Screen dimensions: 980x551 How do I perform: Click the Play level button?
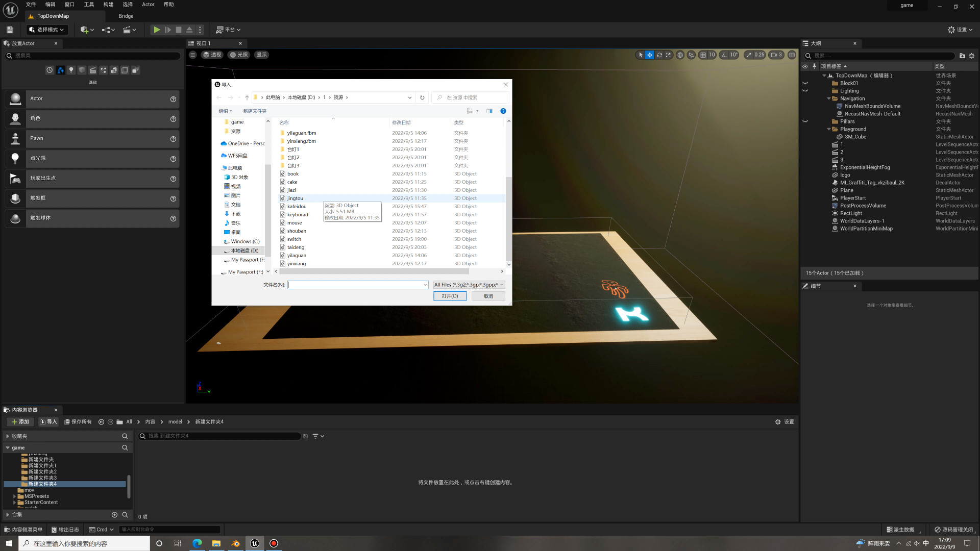pyautogui.click(x=157, y=30)
